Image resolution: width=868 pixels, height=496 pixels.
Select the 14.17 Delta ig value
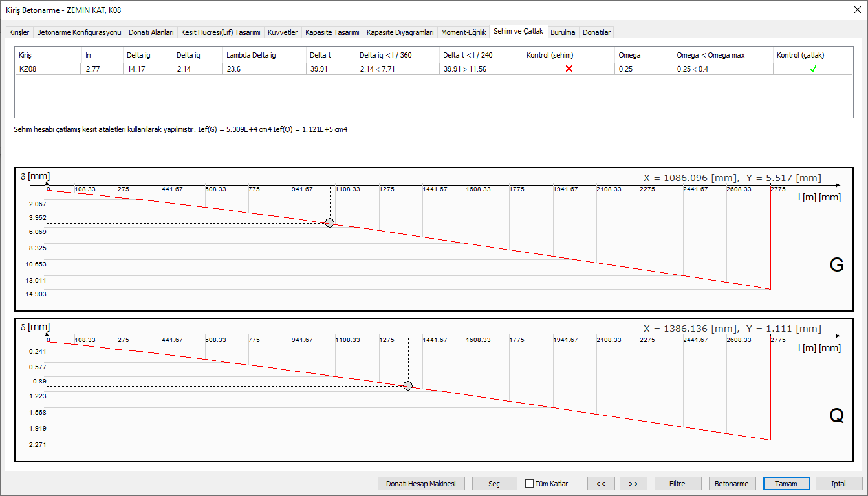[x=136, y=69]
